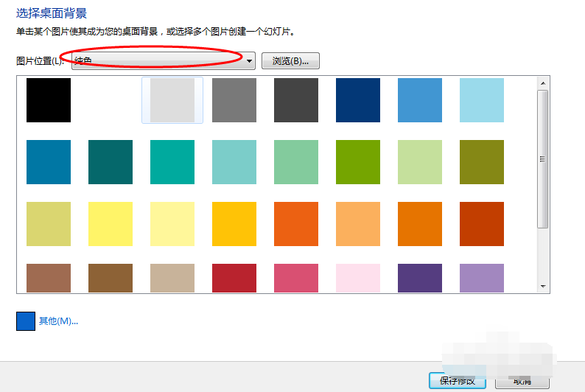Pick the hot pink color swatch
This screenshot has width=585, height=392.
[x=296, y=279]
